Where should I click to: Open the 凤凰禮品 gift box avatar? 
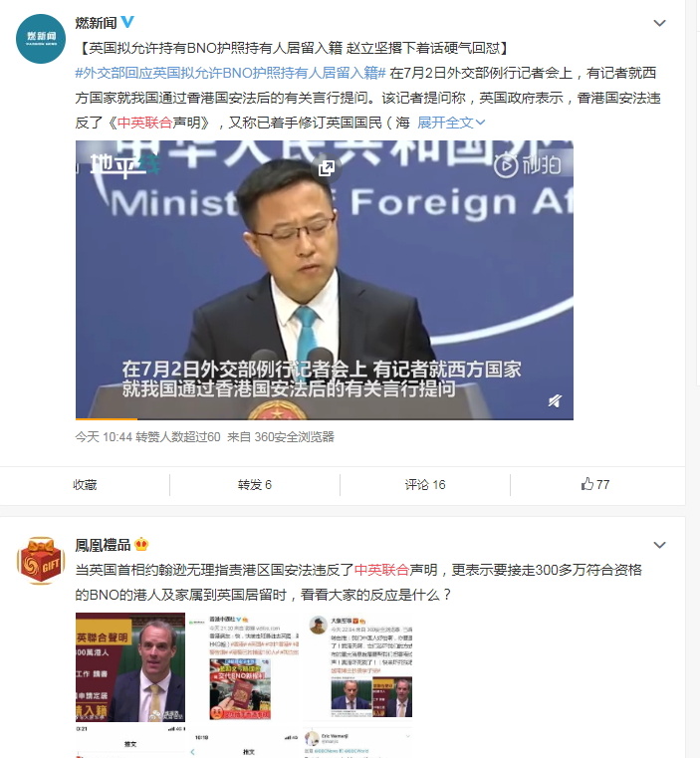point(41,560)
